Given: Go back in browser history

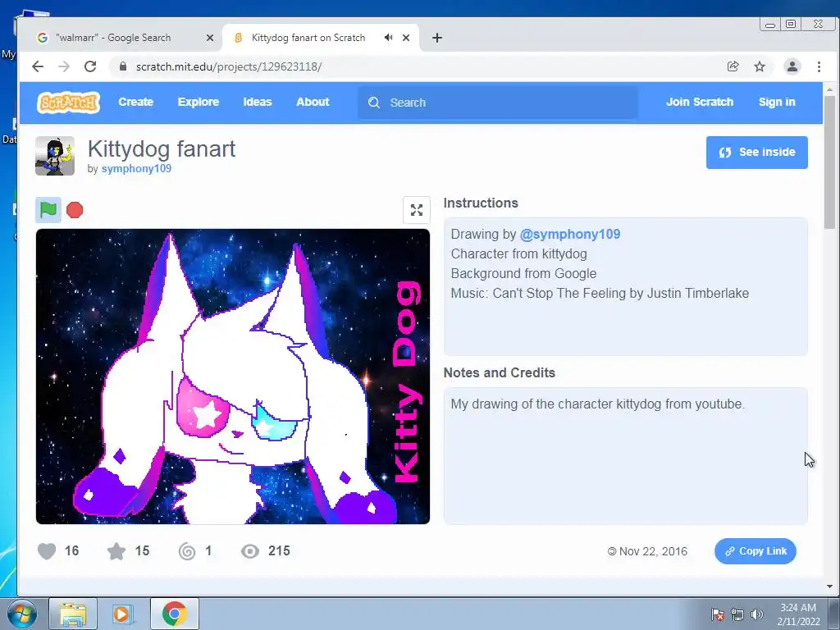Looking at the screenshot, I should coord(38,66).
